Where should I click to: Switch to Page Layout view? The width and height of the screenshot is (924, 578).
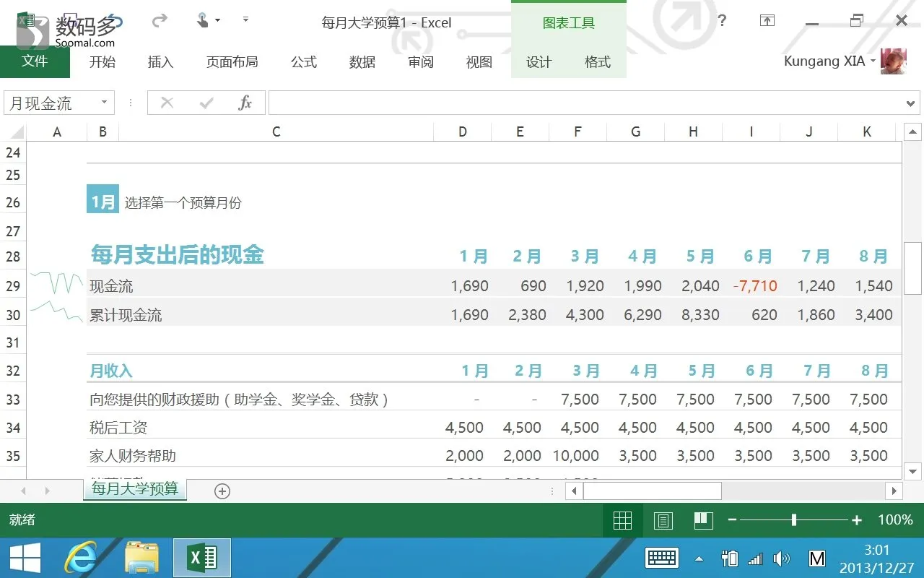point(663,519)
